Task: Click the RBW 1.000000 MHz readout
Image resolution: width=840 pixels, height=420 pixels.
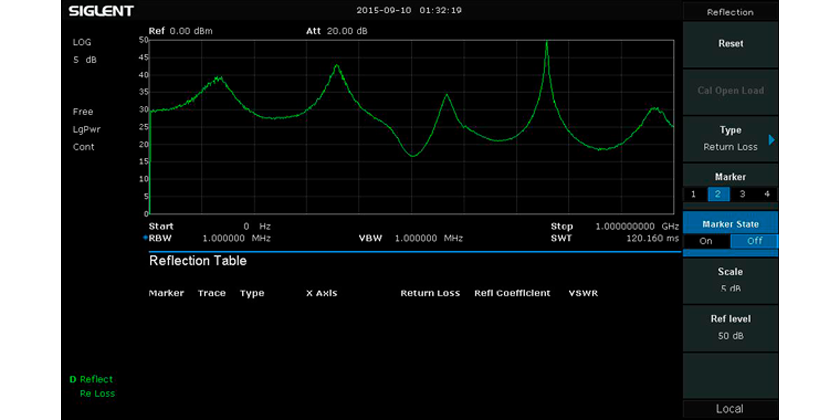Action: [x=210, y=238]
